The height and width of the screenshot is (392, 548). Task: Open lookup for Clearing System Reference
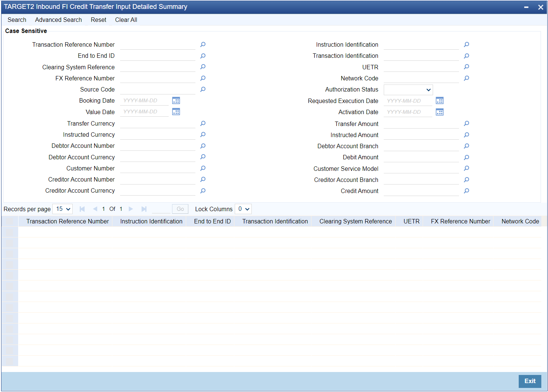203,67
